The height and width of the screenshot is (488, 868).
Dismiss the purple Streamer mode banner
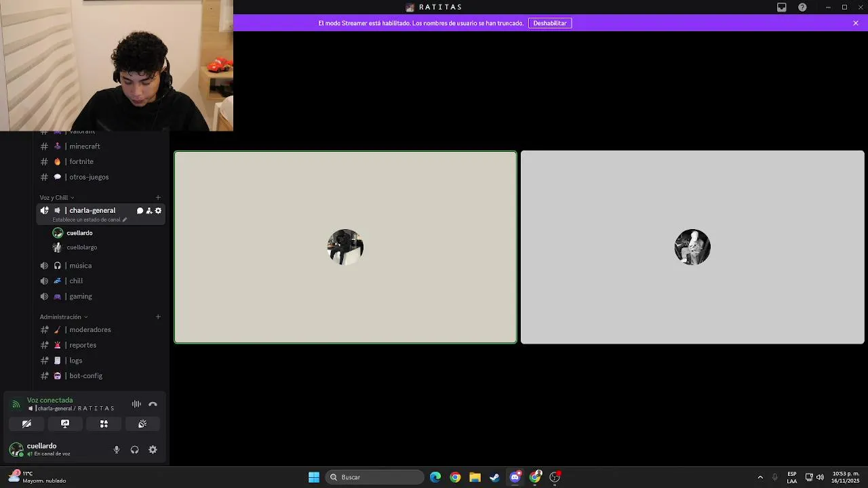click(x=856, y=23)
